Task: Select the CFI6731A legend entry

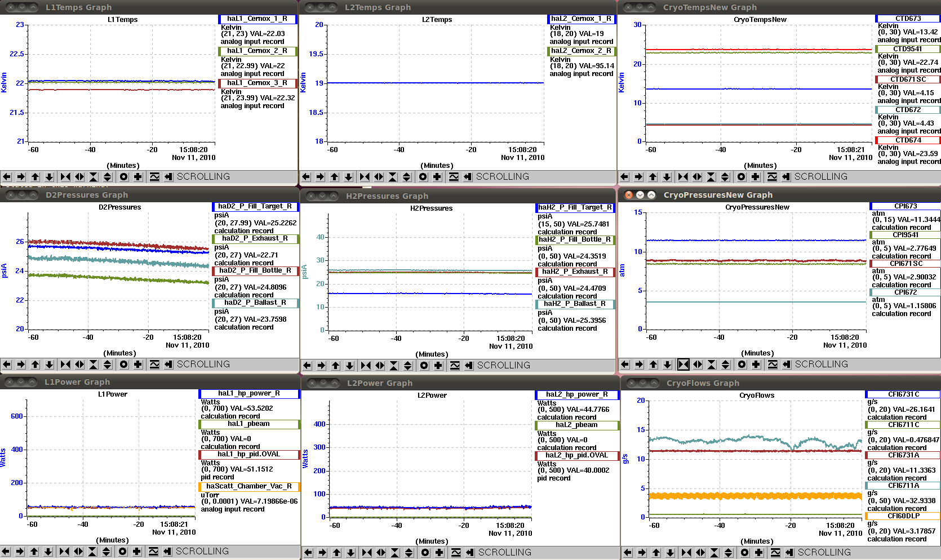Action: pyautogui.click(x=903, y=455)
